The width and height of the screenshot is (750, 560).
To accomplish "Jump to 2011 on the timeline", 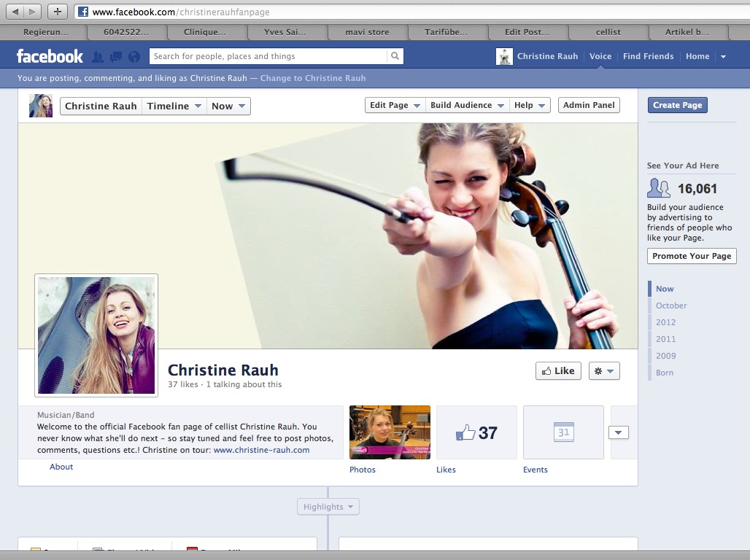I will pyautogui.click(x=665, y=339).
